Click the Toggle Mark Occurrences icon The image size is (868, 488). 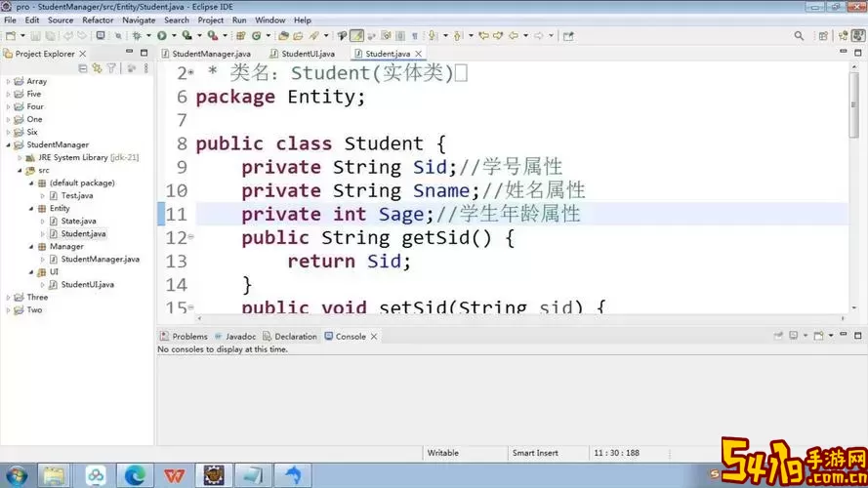(357, 36)
